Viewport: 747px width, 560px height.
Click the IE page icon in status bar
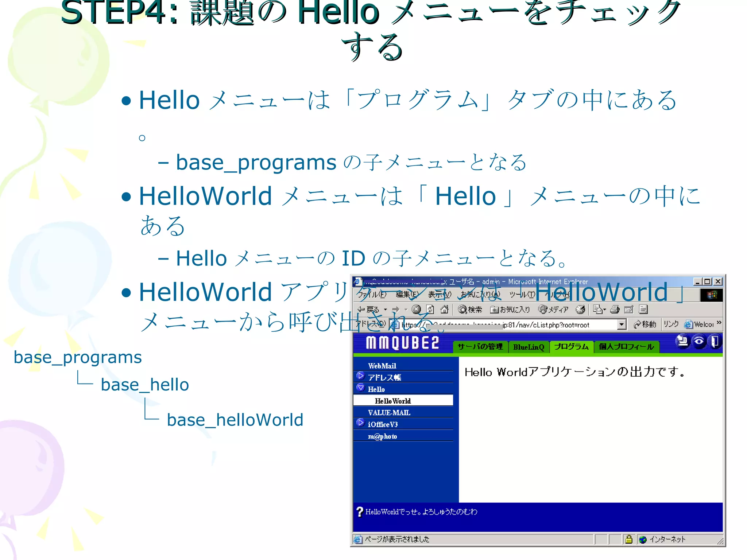[358, 539]
